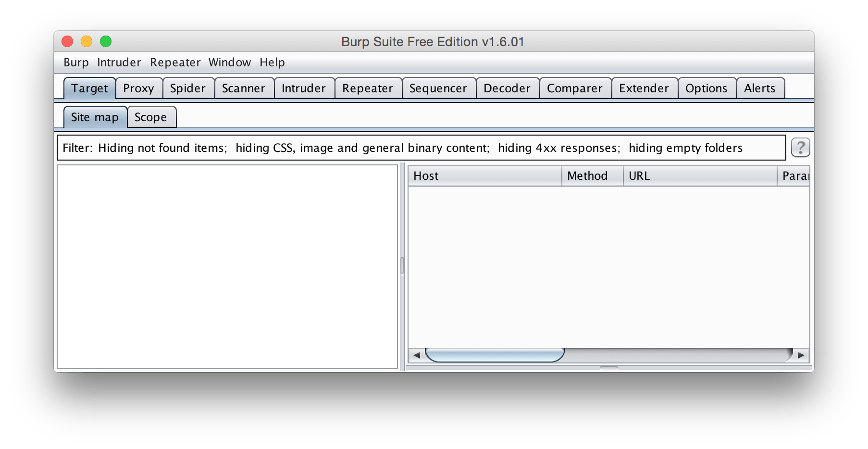Open the Help menu
The image size is (868, 449).
[272, 62]
